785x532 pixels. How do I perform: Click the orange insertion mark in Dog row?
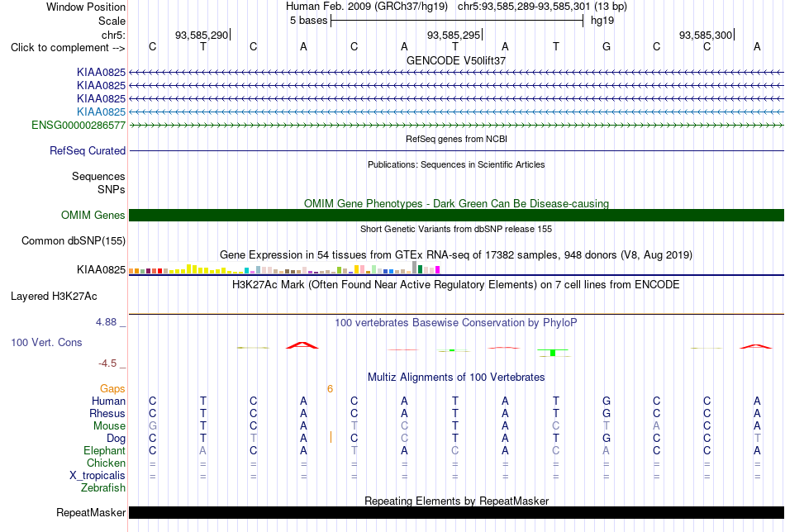(x=331, y=437)
